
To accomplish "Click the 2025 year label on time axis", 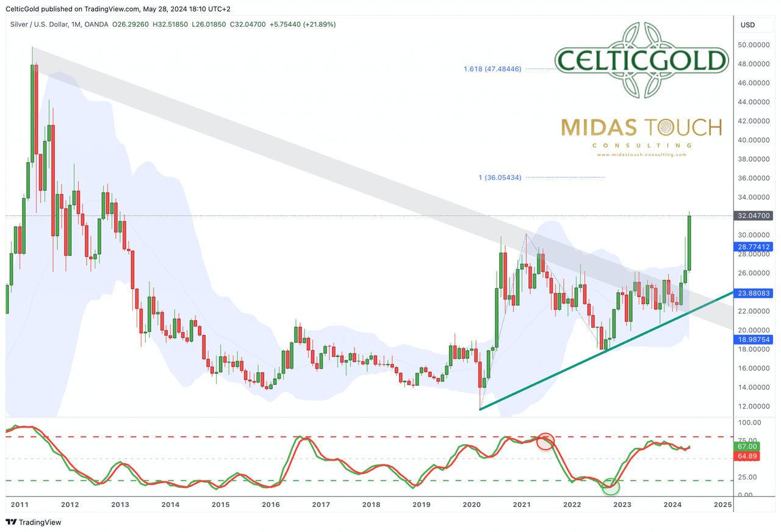I will pos(722,505).
